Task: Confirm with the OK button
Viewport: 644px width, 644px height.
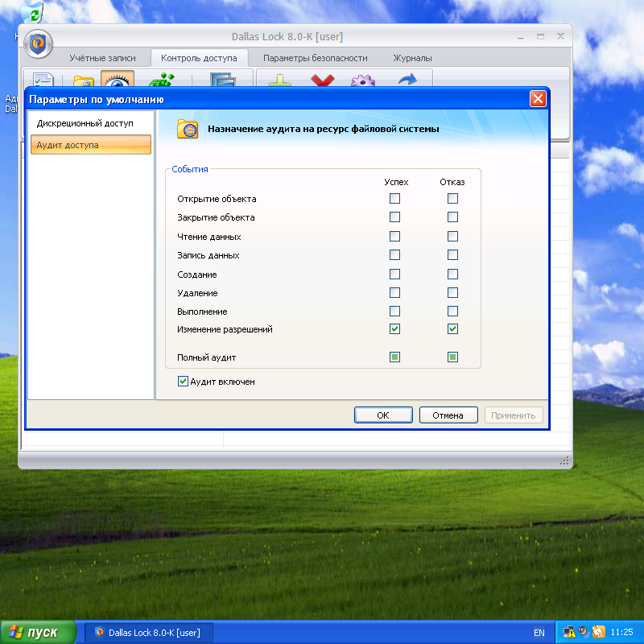Action: [x=383, y=415]
